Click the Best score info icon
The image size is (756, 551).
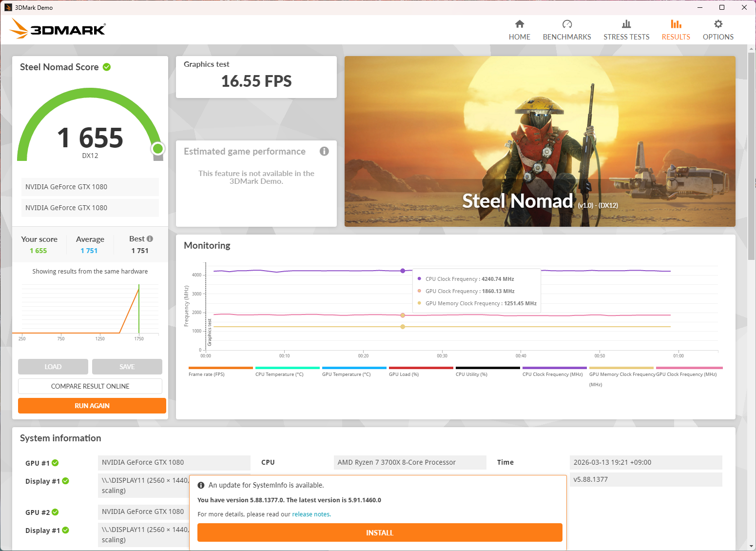point(150,238)
